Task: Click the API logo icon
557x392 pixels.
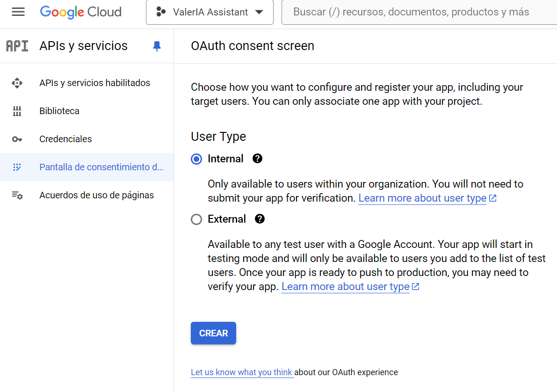Action: 17,46
